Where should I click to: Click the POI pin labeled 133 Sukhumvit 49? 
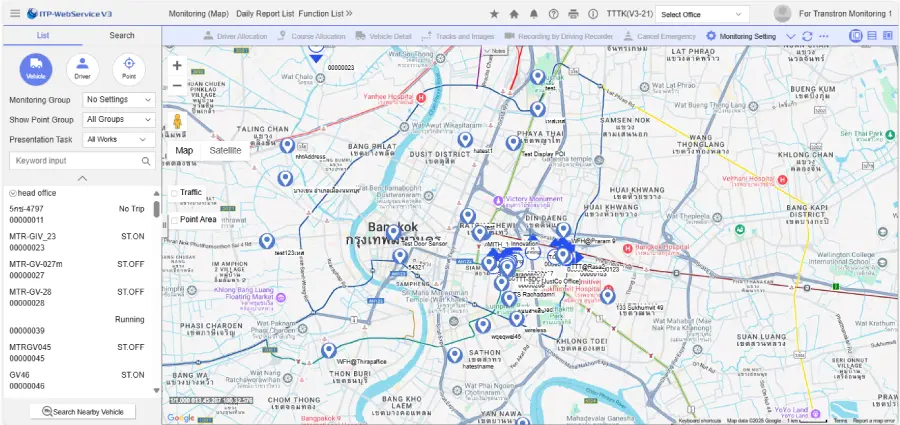point(607,296)
